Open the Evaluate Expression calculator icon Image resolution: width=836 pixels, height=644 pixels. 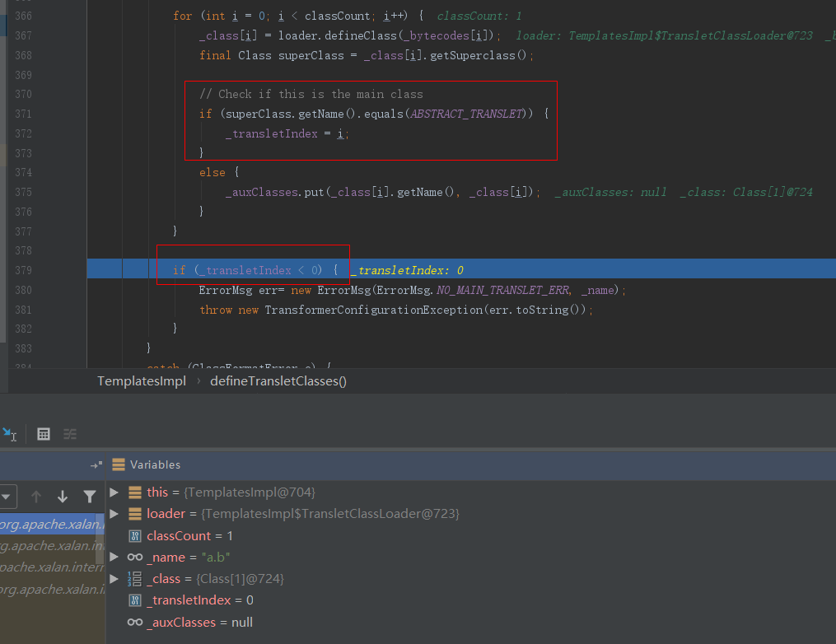[x=44, y=434]
